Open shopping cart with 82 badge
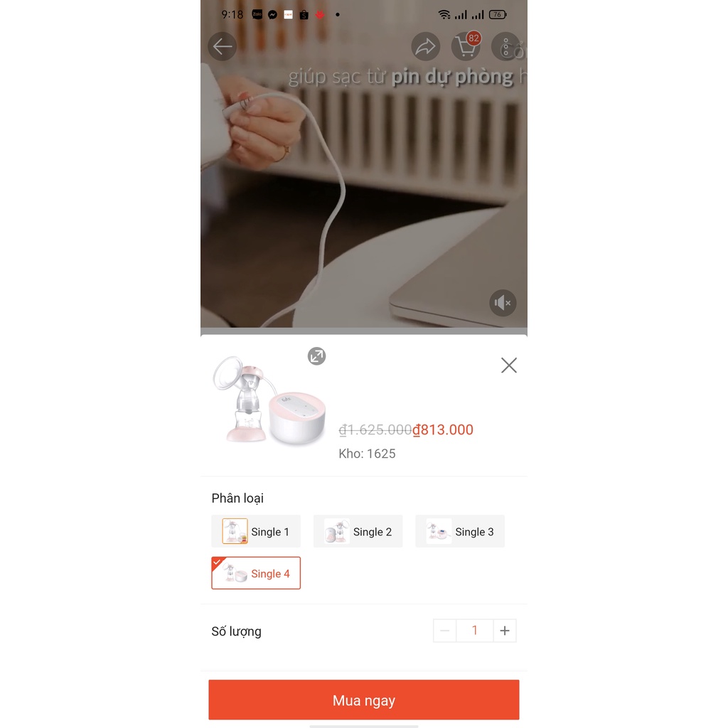The image size is (728, 728). [466, 46]
